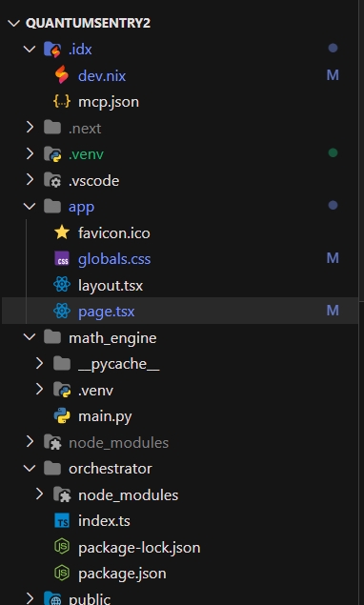Expand the .venv chevron inside math_engine
Image resolution: width=364 pixels, height=605 pixels.
(x=39, y=390)
